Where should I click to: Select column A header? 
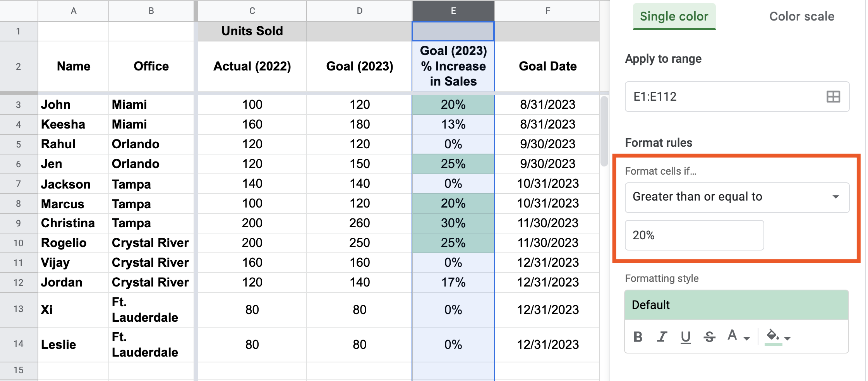73,11
